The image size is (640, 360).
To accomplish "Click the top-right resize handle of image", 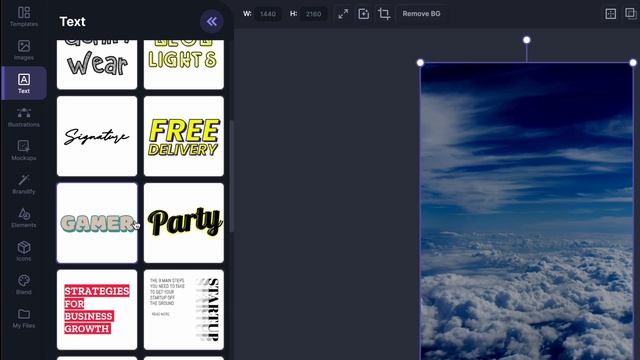I will [x=633, y=62].
